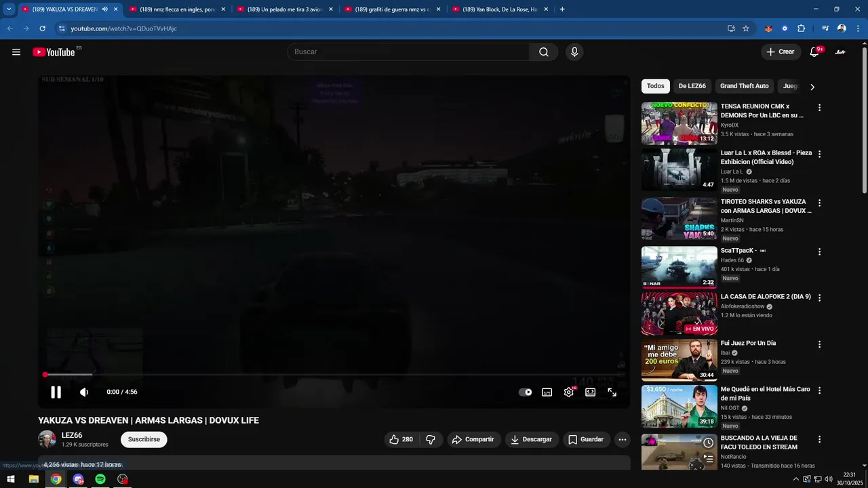The image size is (868, 488).
Task: Pause the video
Action: coord(56,392)
